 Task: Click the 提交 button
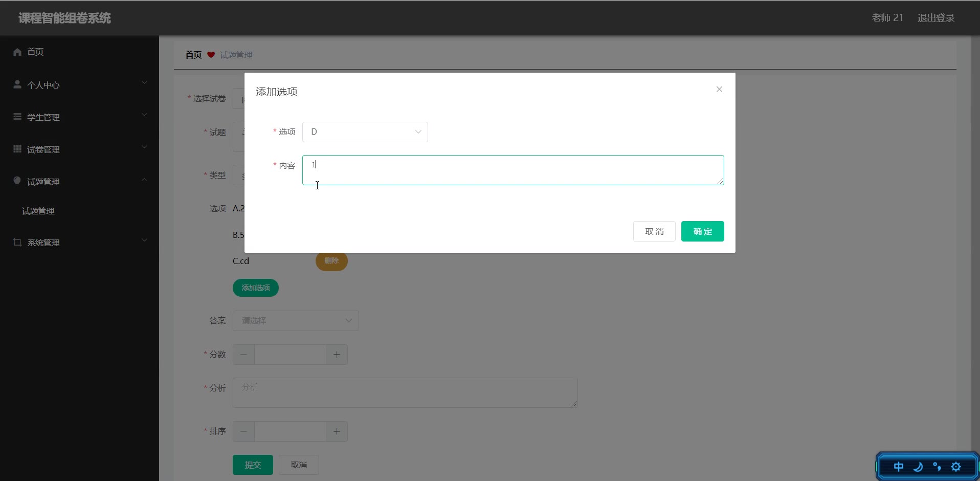253,465
